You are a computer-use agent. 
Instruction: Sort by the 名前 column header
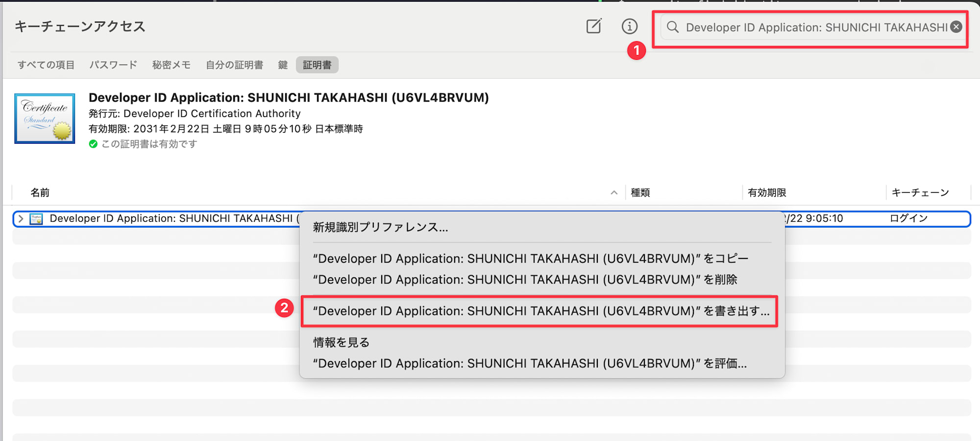40,193
